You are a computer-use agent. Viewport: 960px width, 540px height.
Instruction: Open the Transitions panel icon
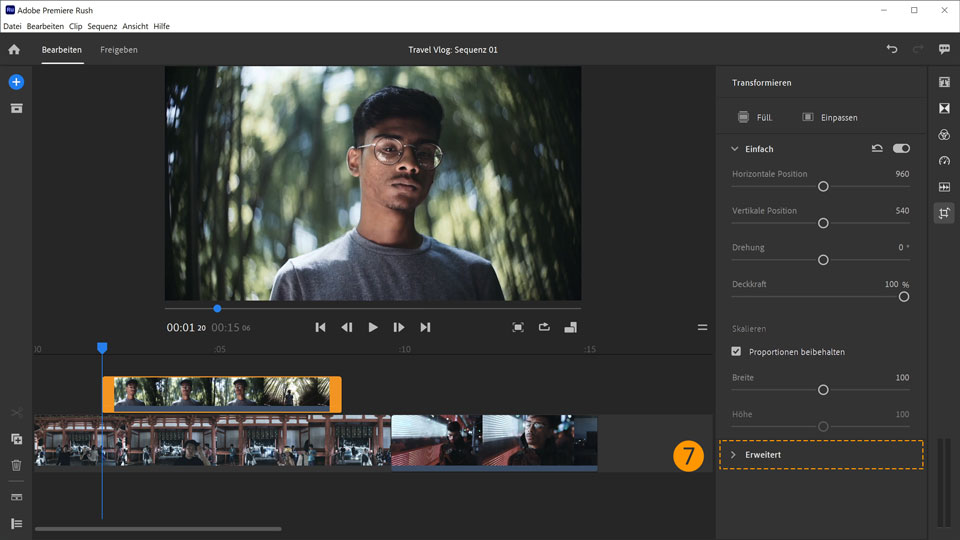pos(944,108)
